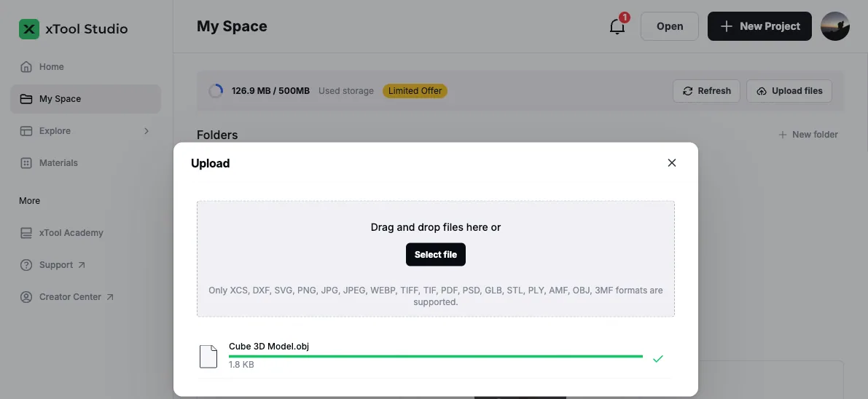The image size is (868, 399).
Task: Go to My Space in sidebar
Action: click(85, 99)
